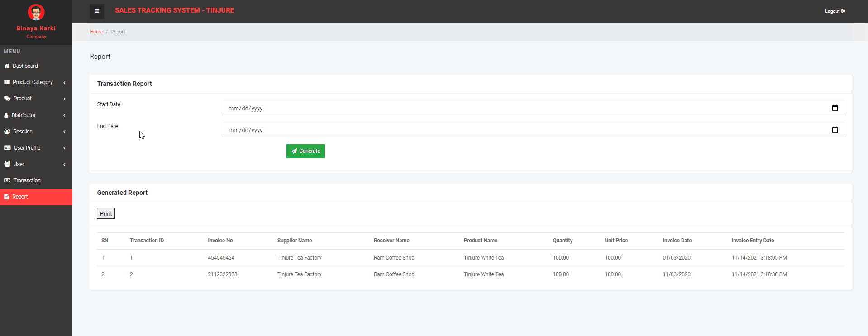Screen dimensions: 868x336
Task: Go to the Transaction menu item
Action: tap(36, 180)
